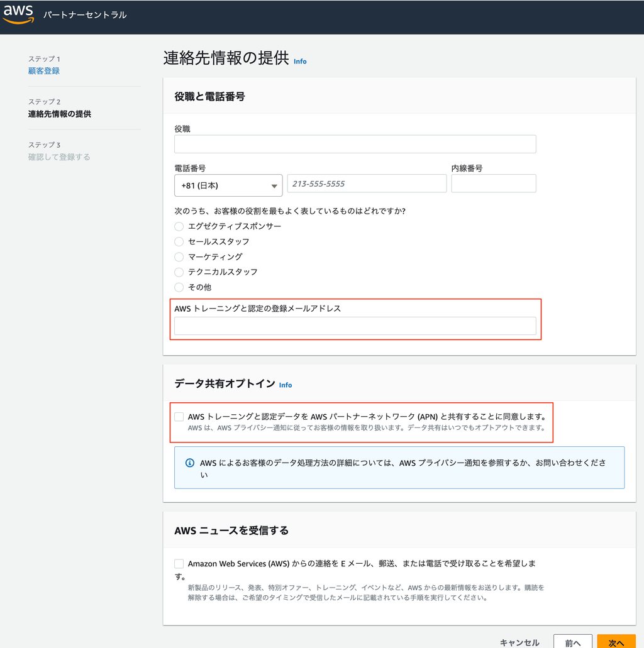Click the AWS logo in header
The image size is (644, 648).
18,14
